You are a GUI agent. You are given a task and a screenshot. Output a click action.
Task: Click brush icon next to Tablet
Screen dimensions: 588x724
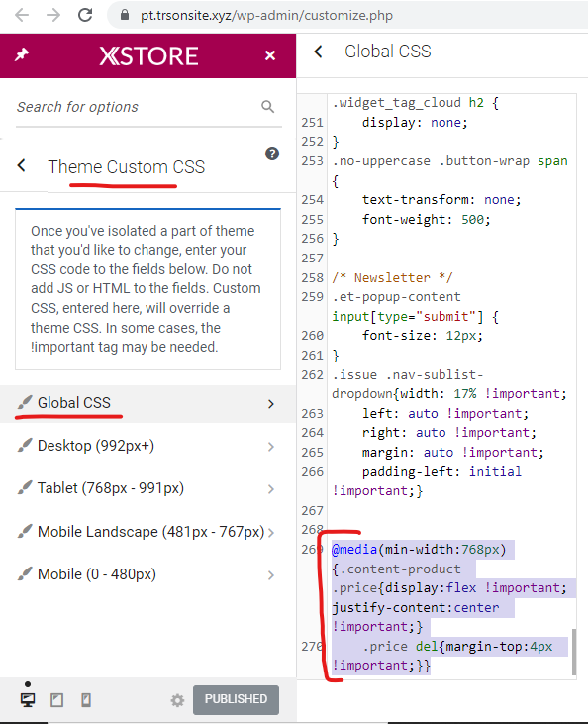(25, 488)
